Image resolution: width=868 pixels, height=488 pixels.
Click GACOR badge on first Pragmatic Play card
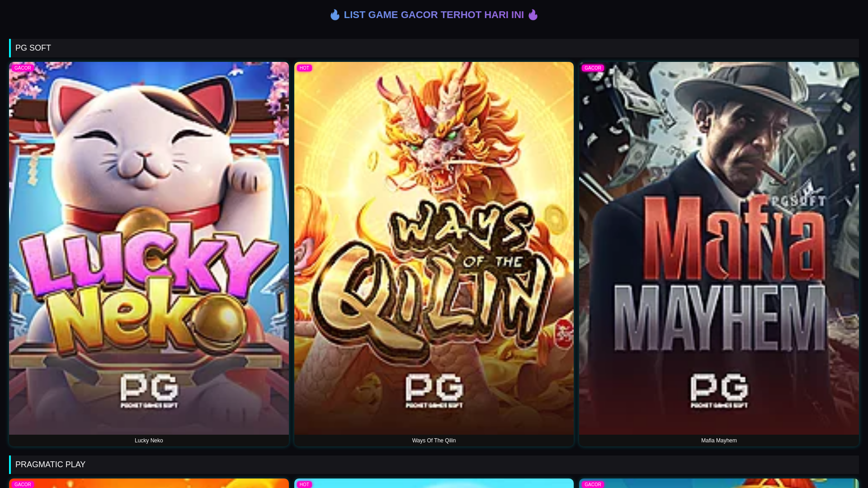(x=23, y=484)
